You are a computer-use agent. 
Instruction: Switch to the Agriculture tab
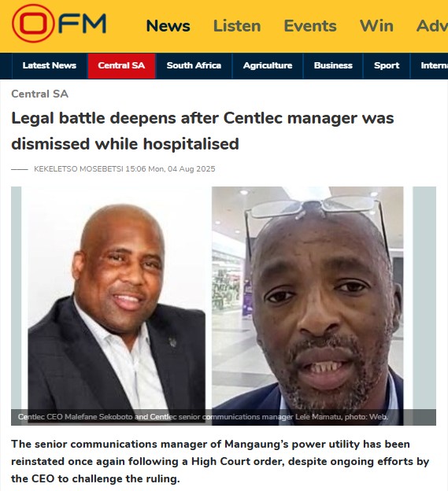pos(268,65)
